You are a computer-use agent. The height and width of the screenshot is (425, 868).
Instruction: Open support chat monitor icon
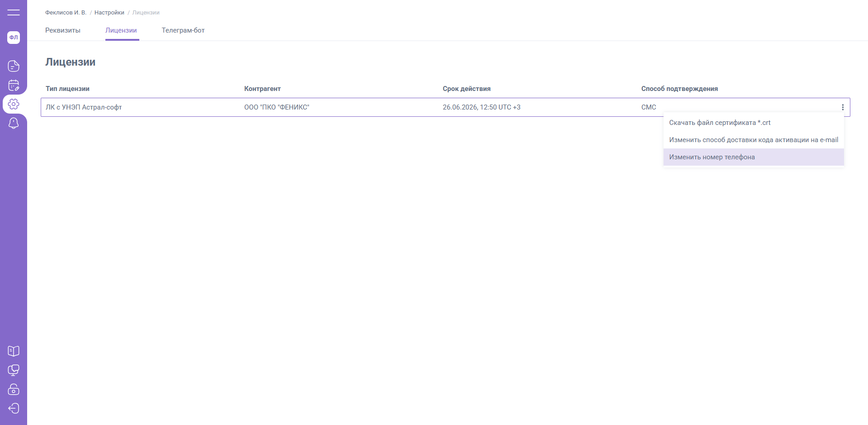tap(14, 370)
